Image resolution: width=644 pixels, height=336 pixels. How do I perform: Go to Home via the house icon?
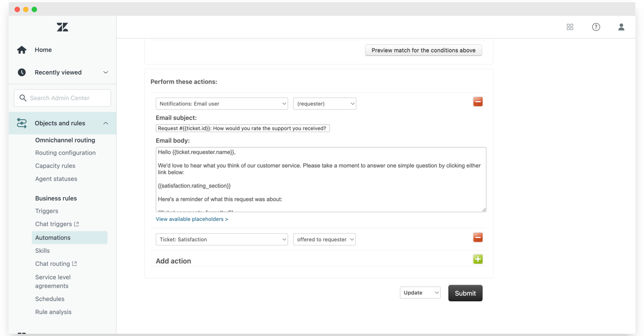[x=21, y=50]
